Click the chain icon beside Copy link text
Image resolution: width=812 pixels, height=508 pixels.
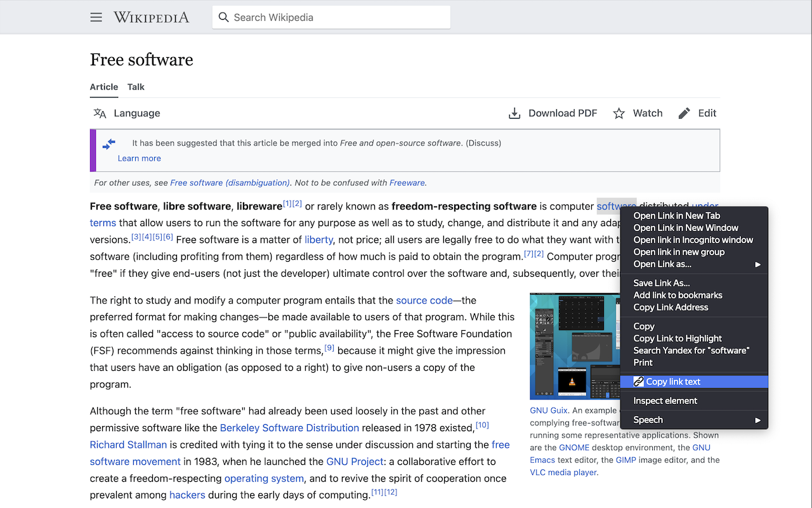[x=639, y=382]
